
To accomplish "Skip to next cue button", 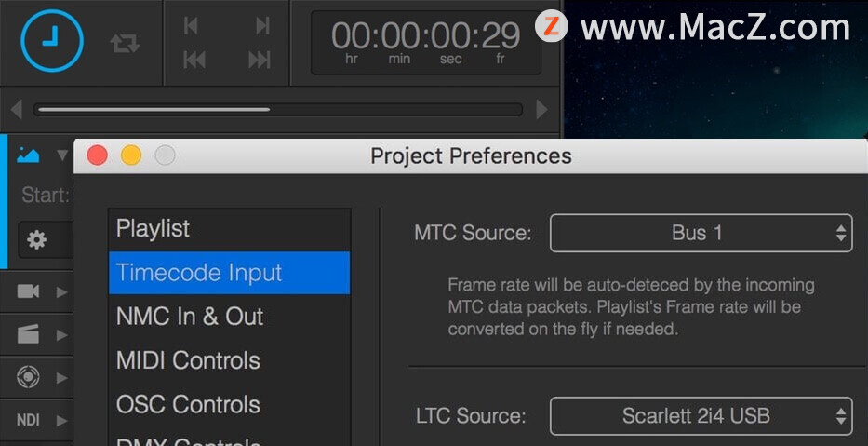I will coord(262,25).
